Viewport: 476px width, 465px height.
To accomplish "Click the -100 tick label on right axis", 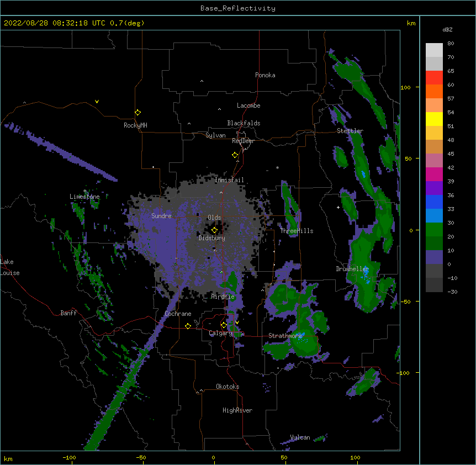I will [x=404, y=373].
